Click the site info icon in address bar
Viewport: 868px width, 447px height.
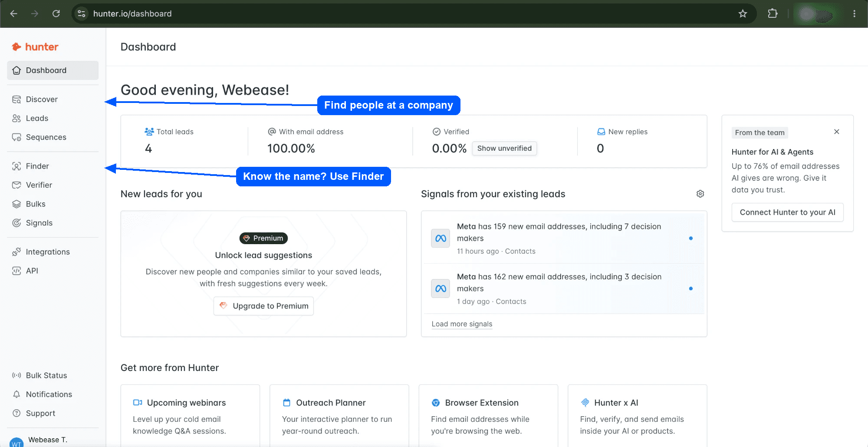pos(82,13)
